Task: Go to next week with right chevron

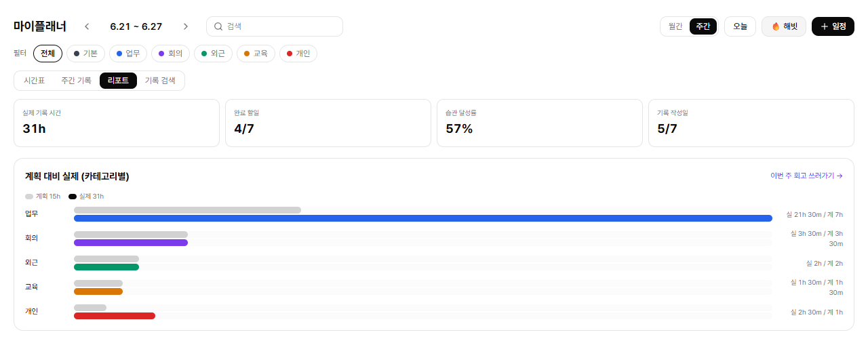Action: tap(186, 26)
